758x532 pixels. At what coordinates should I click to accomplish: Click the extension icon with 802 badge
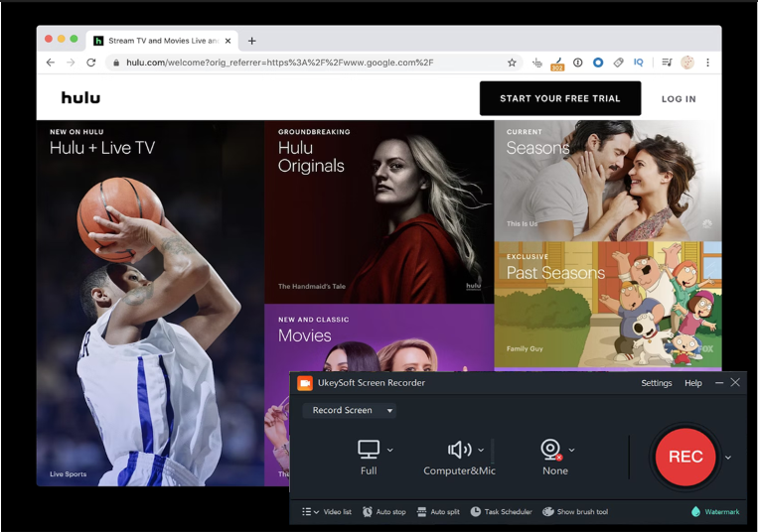coord(557,64)
